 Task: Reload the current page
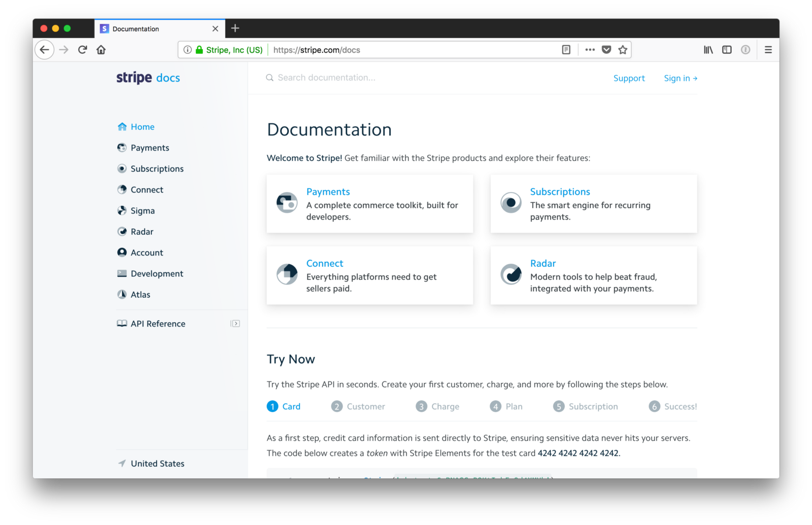click(x=83, y=50)
